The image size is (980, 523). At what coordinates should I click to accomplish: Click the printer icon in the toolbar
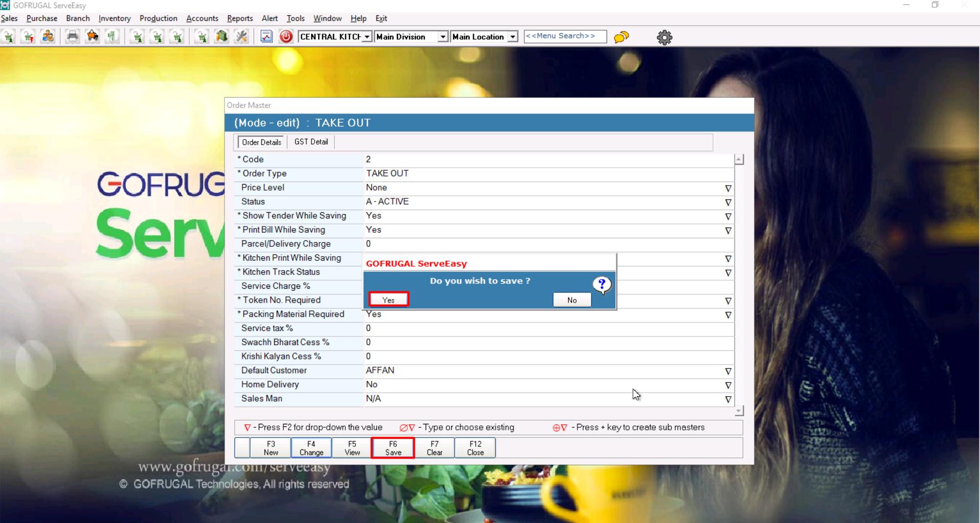click(x=73, y=37)
